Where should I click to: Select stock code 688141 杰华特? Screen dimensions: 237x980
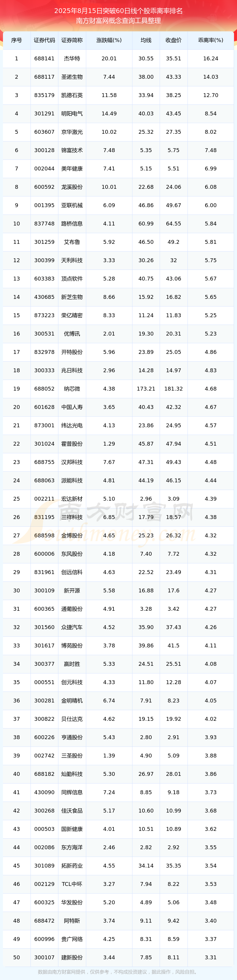pyautogui.click(x=44, y=59)
